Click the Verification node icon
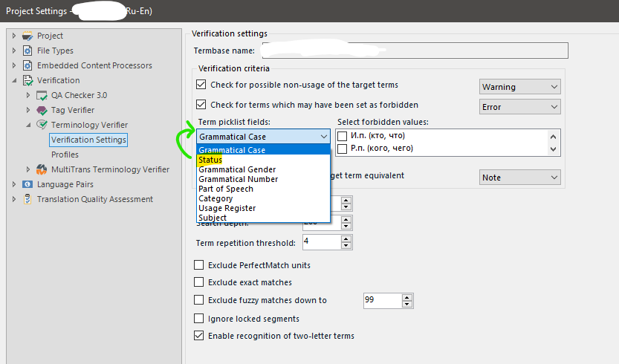This screenshot has height=364, width=619. [27, 80]
